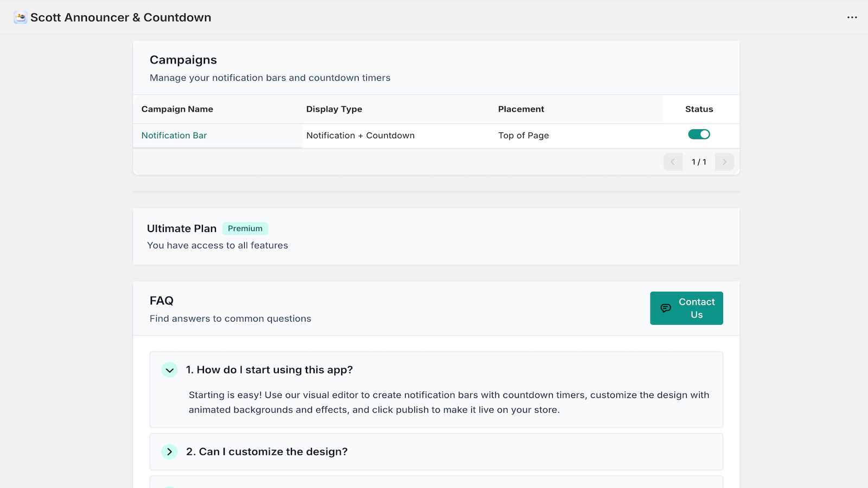This screenshot has width=868, height=488.
Task: Collapse the first FAQ using its chevron
Action: 169,370
